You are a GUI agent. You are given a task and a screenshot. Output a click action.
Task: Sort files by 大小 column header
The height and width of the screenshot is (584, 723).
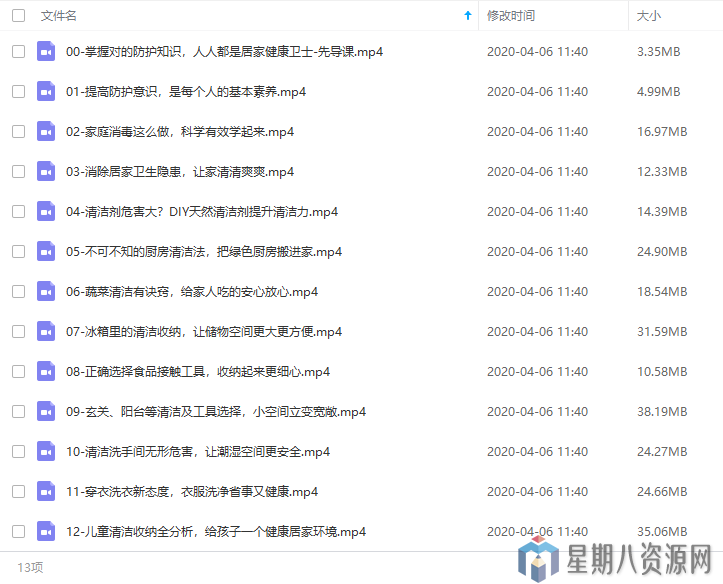pos(648,16)
